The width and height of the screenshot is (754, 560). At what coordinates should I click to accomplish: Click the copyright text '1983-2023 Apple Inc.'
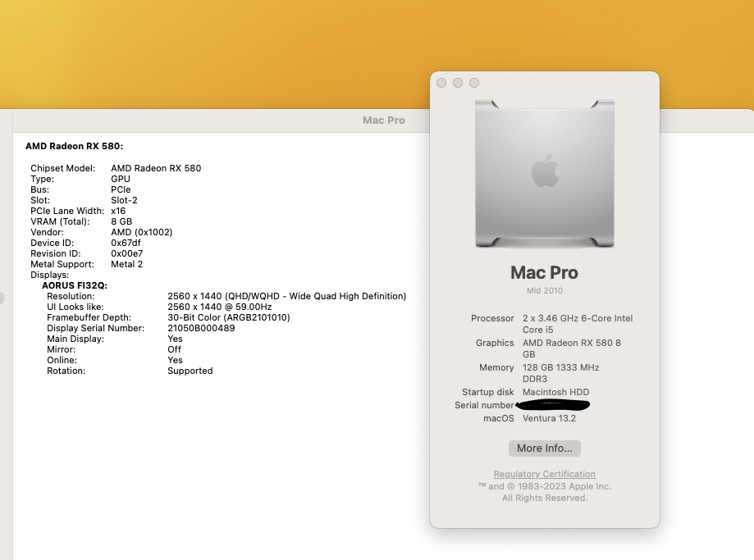(x=564, y=486)
